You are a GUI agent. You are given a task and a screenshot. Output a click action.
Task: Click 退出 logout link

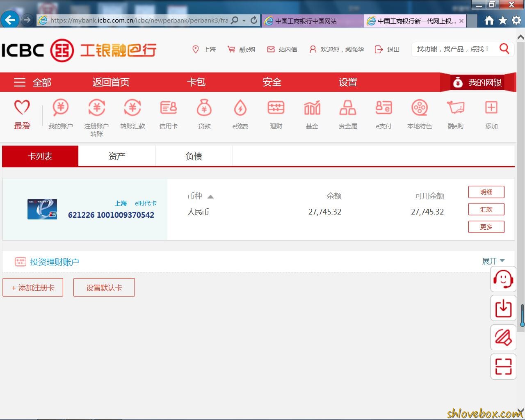point(387,50)
